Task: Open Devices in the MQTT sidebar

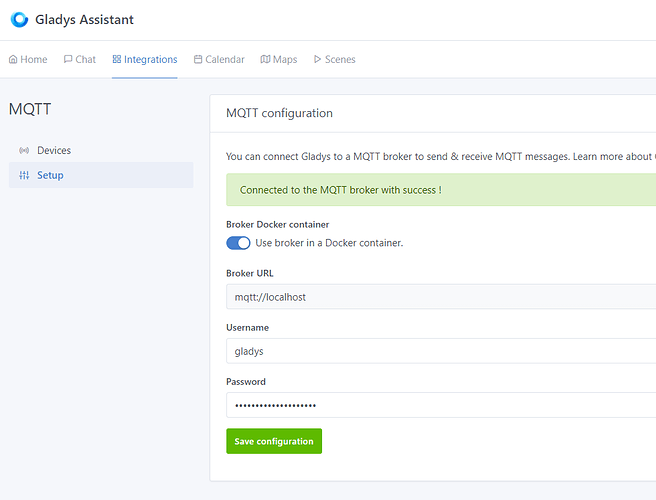Action: click(101, 151)
